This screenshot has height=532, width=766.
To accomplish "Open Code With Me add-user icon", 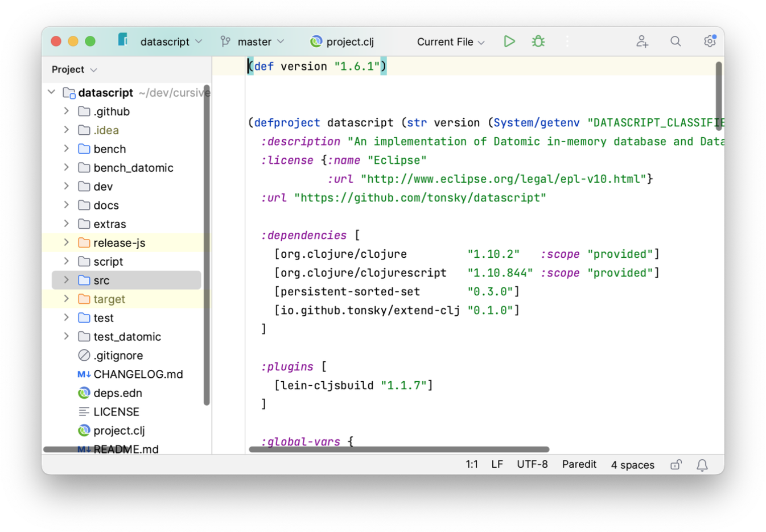I will (x=642, y=41).
